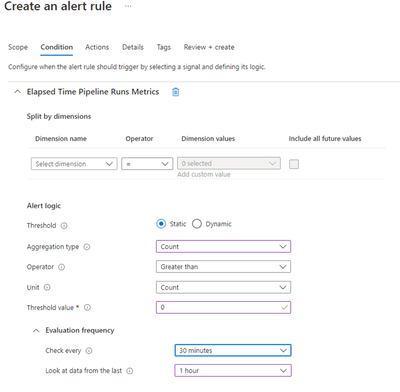Click the Unit info icon
The height and width of the screenshot is (392, 400).
[x=47, y=287]
